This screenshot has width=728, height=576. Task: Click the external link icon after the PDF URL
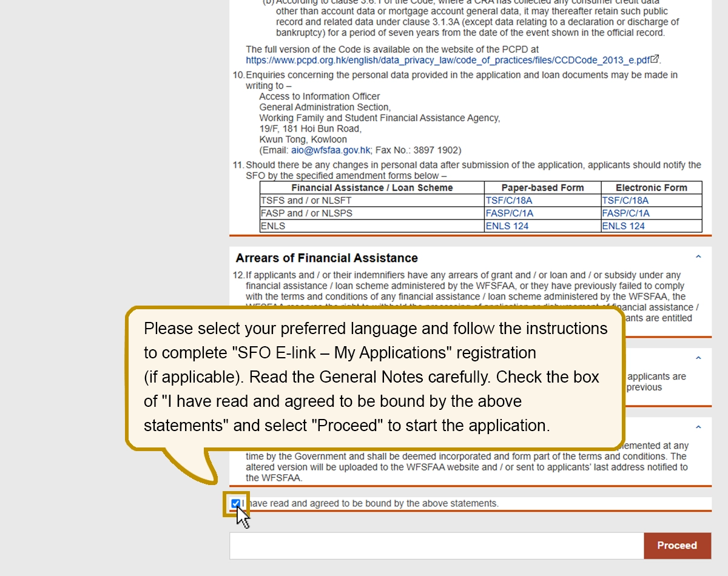pos(655,59)
